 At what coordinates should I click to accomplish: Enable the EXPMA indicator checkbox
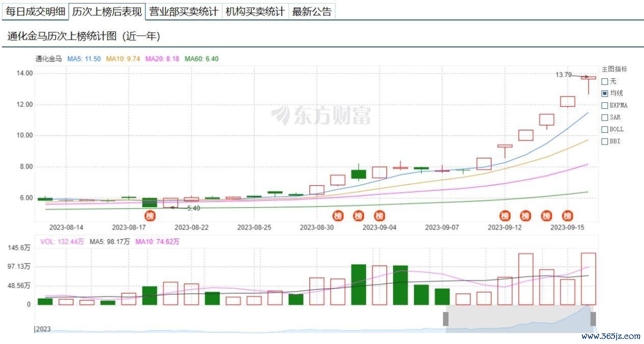tap(605, 105)
